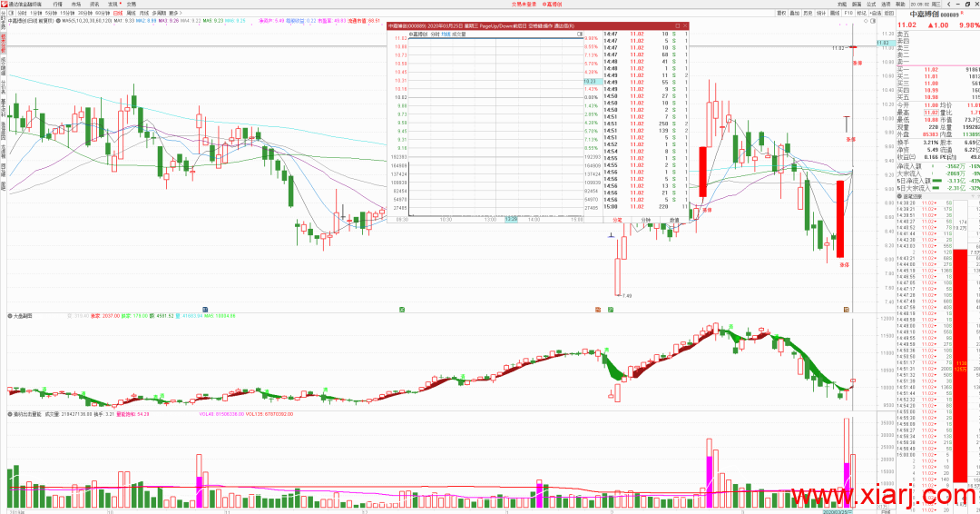This screenshot has height=514, width=980.
Task: Open the 公式 menu at top right
Action: click(x=871, y=5)
